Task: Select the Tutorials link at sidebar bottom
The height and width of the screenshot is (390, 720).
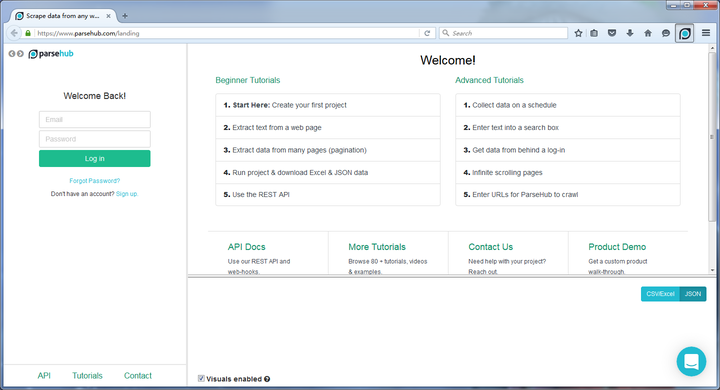Action: coord(87,375)
